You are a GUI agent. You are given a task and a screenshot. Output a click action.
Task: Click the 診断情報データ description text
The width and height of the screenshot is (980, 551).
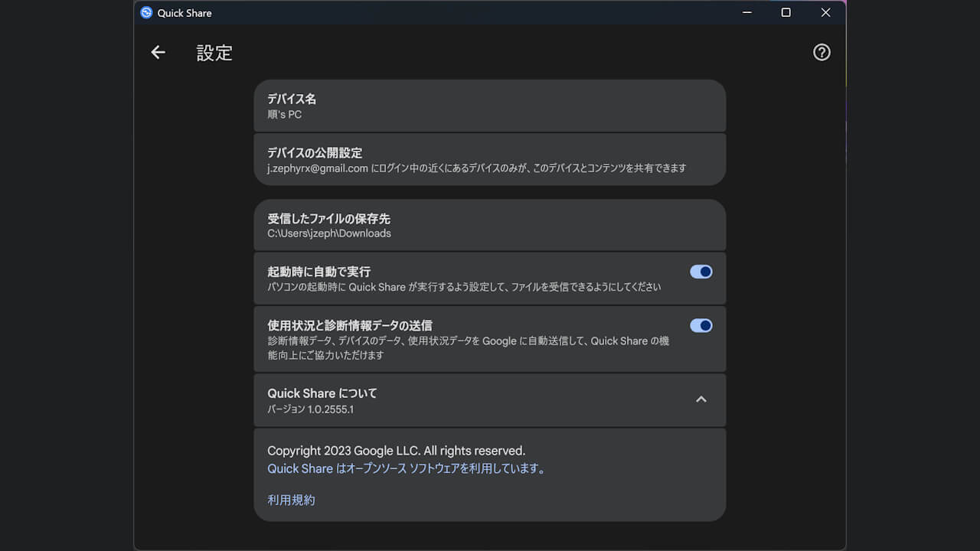[469, 348]
